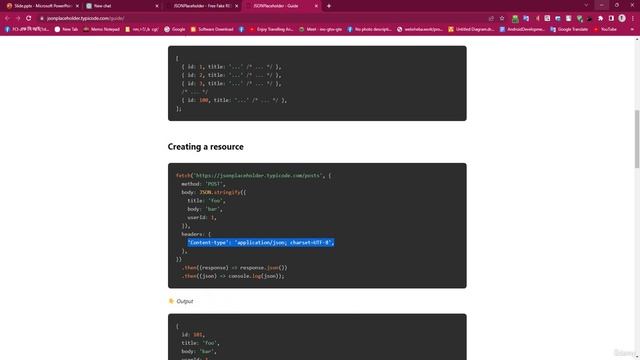The height and width of the screenshot is (360, 640).
Task: Click the console.log(json) code line
Action: (x=233, y=276)
